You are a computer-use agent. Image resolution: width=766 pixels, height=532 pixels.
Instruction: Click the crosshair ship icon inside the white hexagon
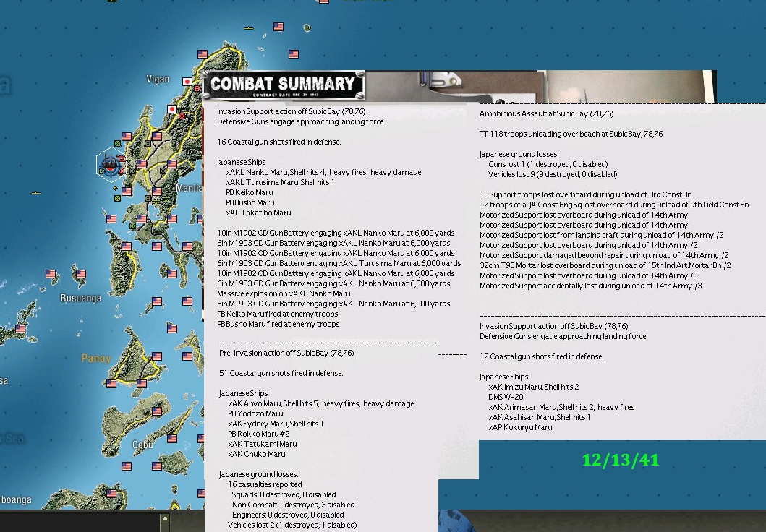[x=111, y=163]
